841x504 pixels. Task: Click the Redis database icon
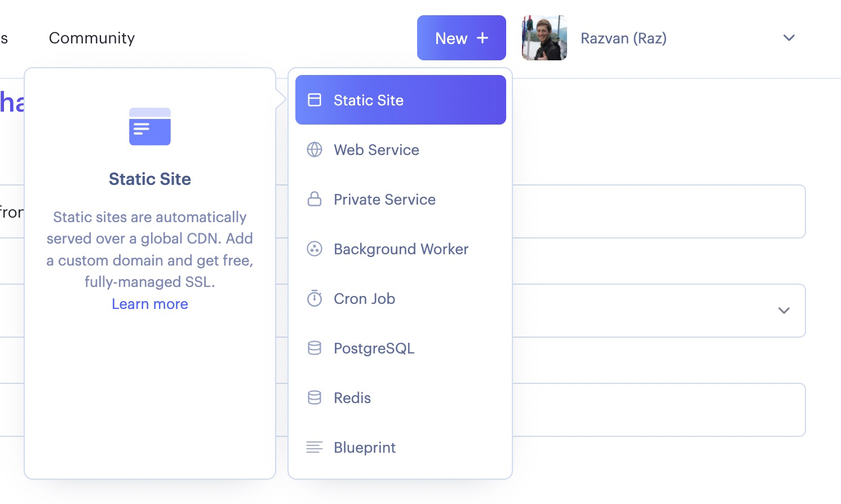coord(314,397)
